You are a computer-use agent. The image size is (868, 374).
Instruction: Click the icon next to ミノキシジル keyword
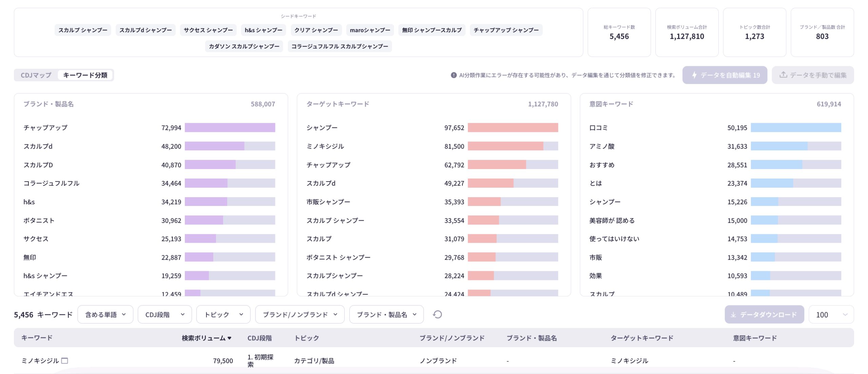pos(64,360)
